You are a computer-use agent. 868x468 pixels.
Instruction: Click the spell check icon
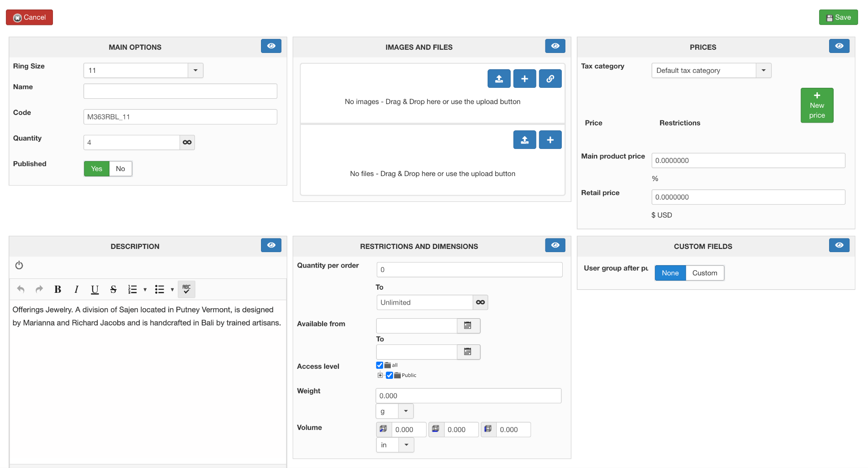186,289
